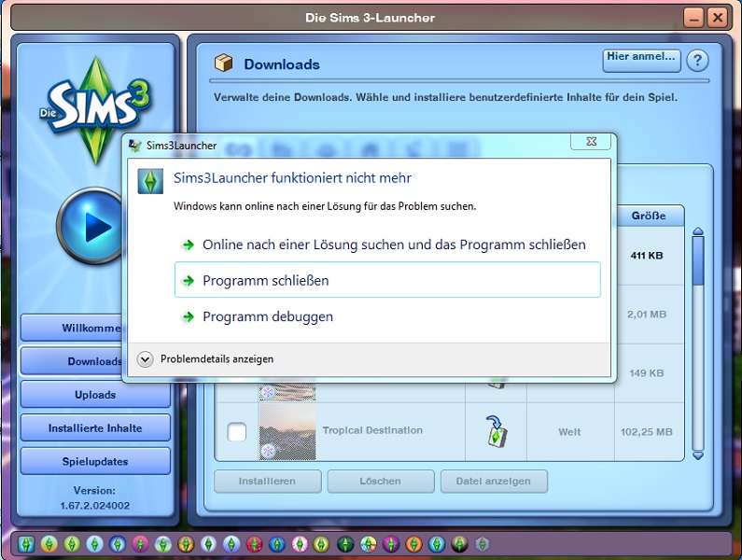Choose Programm debuggen option
Screen dimensions: 742x560
pyautogui.click(x=387, y=316)
